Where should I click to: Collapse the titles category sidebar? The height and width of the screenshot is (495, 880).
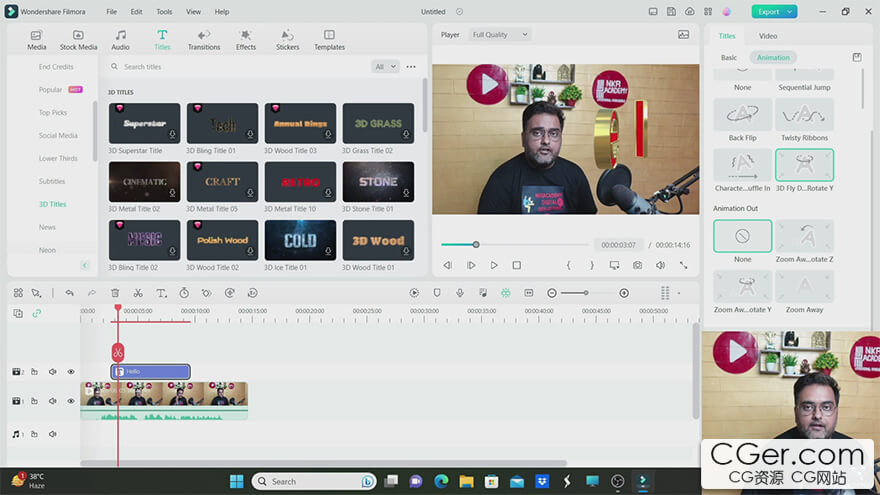pos(85,265)
